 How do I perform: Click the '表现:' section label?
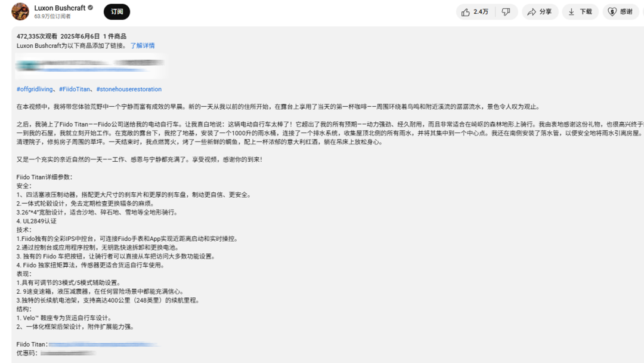(24, 274)
